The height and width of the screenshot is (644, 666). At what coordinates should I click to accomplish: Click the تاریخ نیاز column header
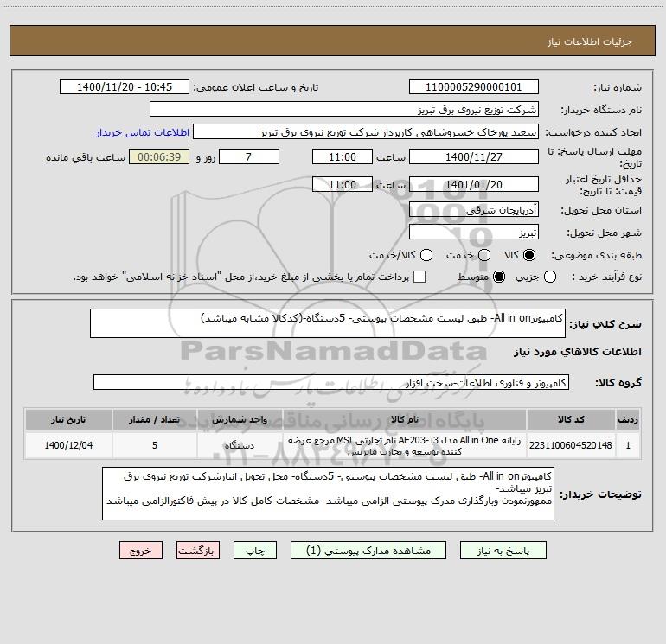[x=68, y=419]
